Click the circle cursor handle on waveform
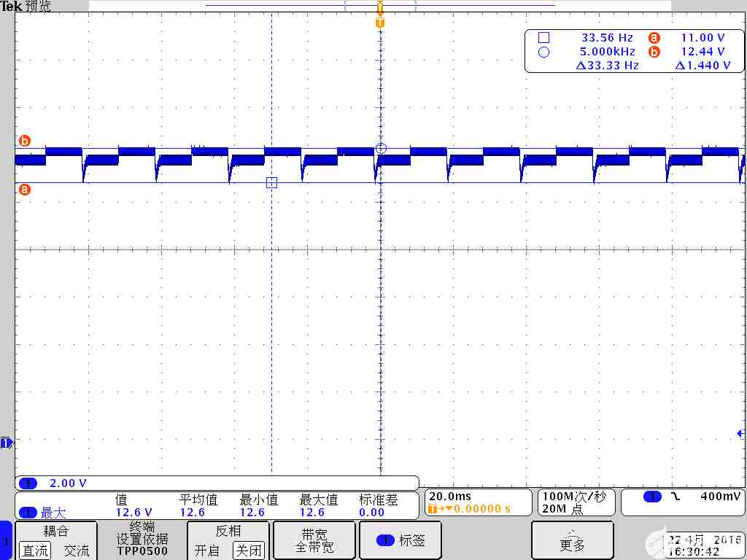Viewport: 747px width, 560px height. pyautogui.click(x=380, y=149)
